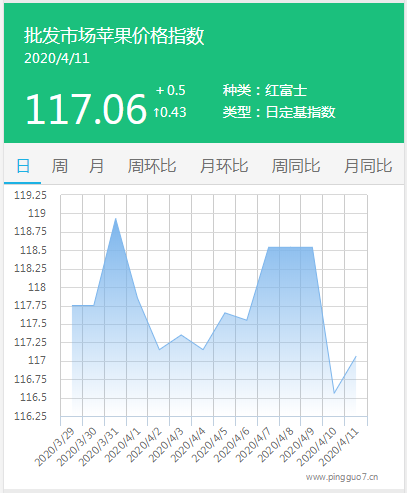Image resolution: width=407 pixels, height=493 pixels.
Task: Click the y-axis label 118.75
Action: click(x=30, y=231)
